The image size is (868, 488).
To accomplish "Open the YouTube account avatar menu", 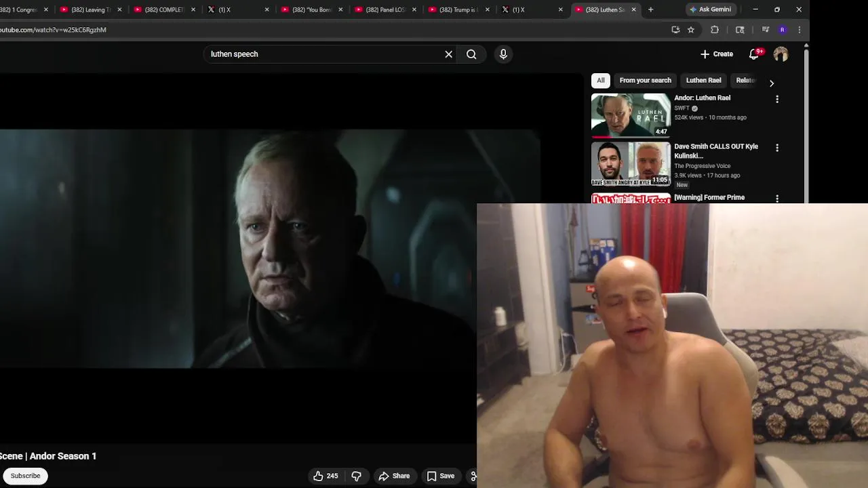I will coord(781,54).
